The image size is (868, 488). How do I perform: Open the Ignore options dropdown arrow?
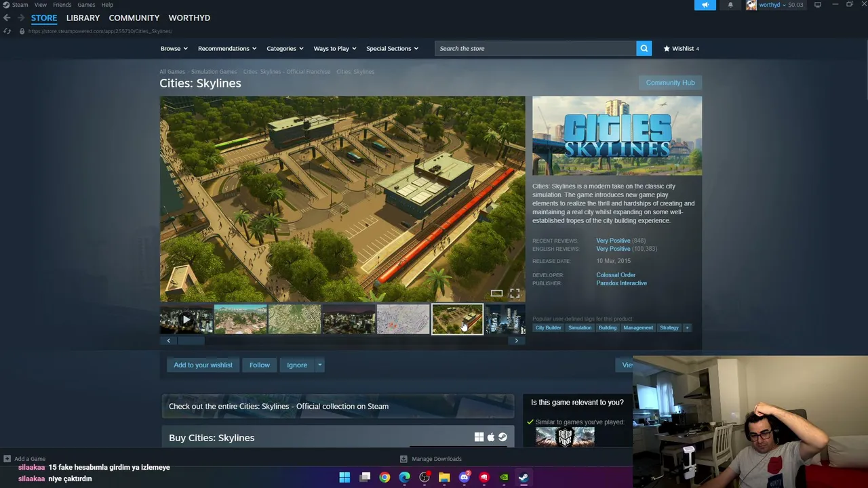click(319, 365)
